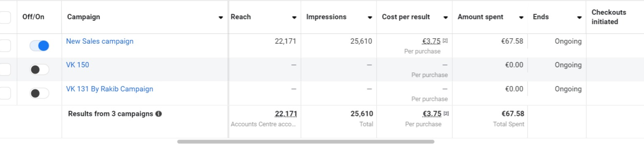Click footnote [2] icon in totals cost row

click(446, 113)
